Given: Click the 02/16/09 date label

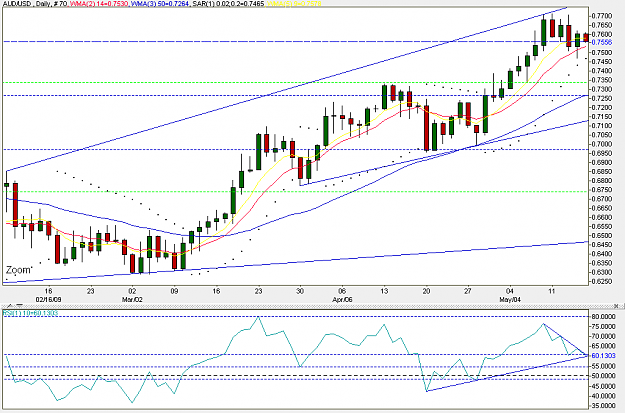Looking at the screenshot, I should point(49,299).
